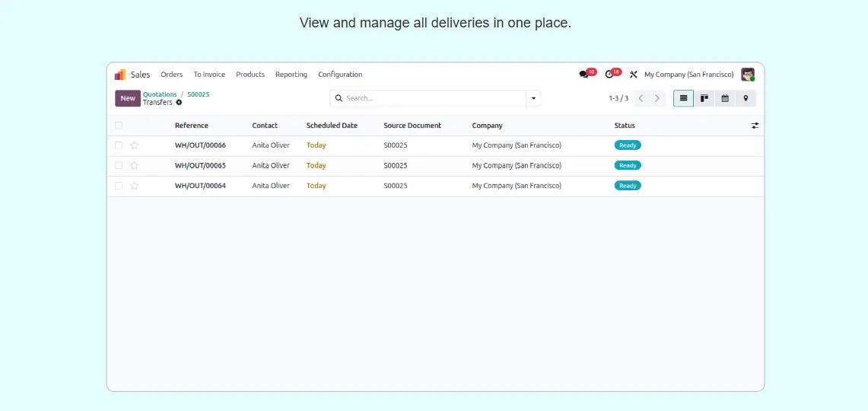Expand the search filter dropdown arrow

[533, 98]
